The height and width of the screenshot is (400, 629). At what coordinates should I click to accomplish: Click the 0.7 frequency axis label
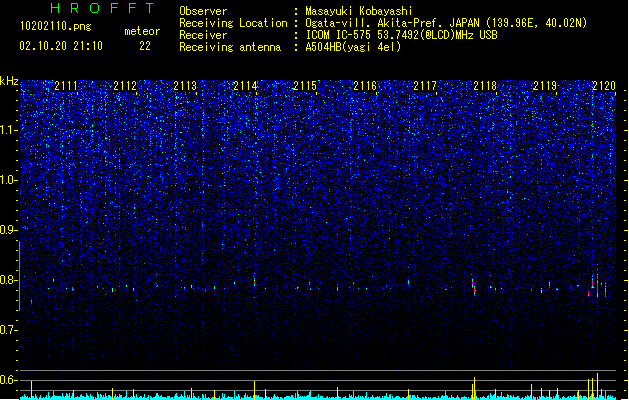pos(9,330)
